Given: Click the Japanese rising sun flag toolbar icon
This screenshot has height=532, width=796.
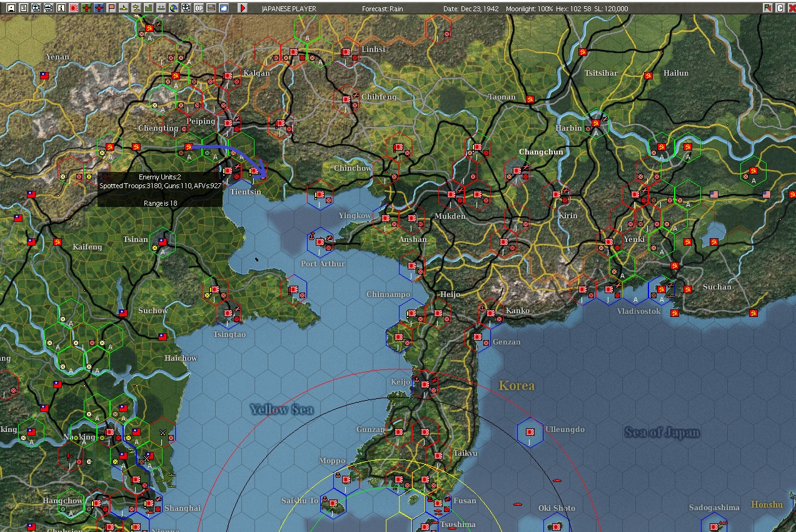Looking at the screenshot, I should click(73, 8).
